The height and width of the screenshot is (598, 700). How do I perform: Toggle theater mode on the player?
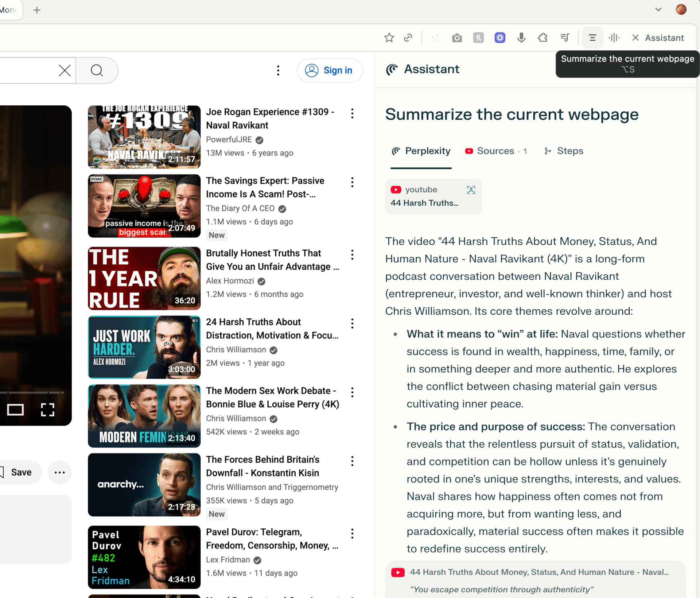pos(15,410)
